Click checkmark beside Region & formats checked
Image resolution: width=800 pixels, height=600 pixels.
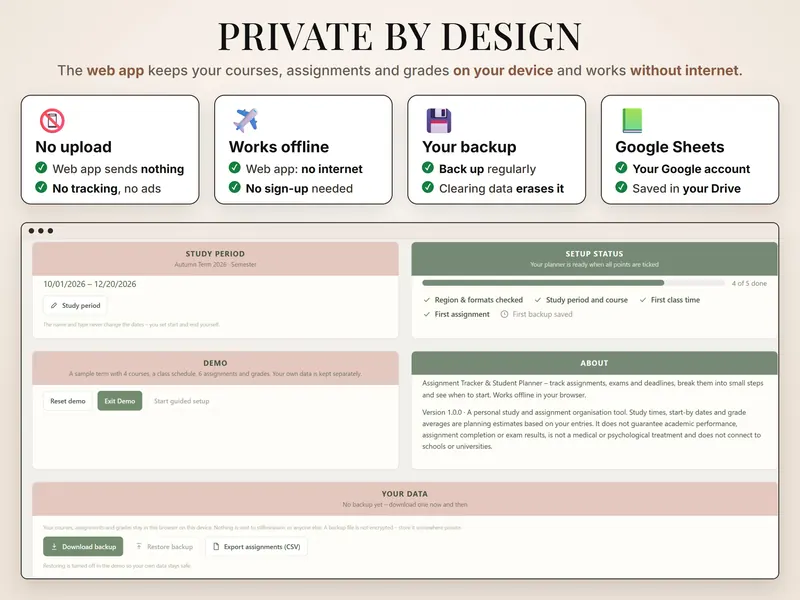click(x=427, y=300)
